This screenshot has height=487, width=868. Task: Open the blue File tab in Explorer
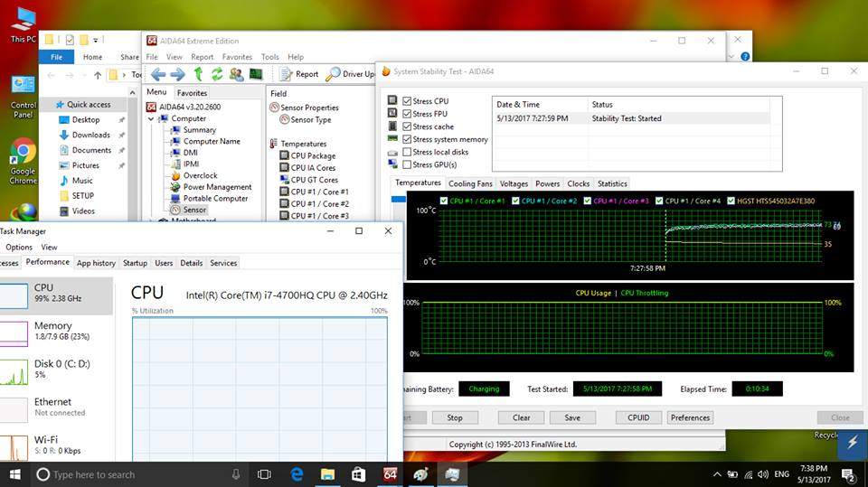(x=56, y=57)
